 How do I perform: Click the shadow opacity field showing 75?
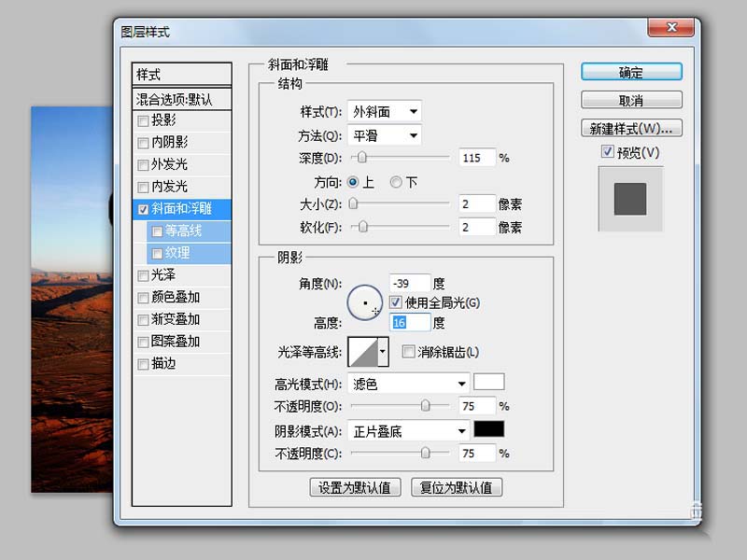coord(477,454)
